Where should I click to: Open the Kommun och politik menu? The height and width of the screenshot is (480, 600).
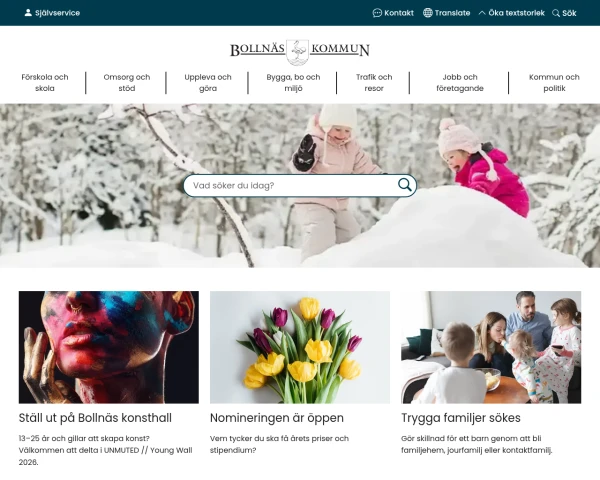[554, 83]
